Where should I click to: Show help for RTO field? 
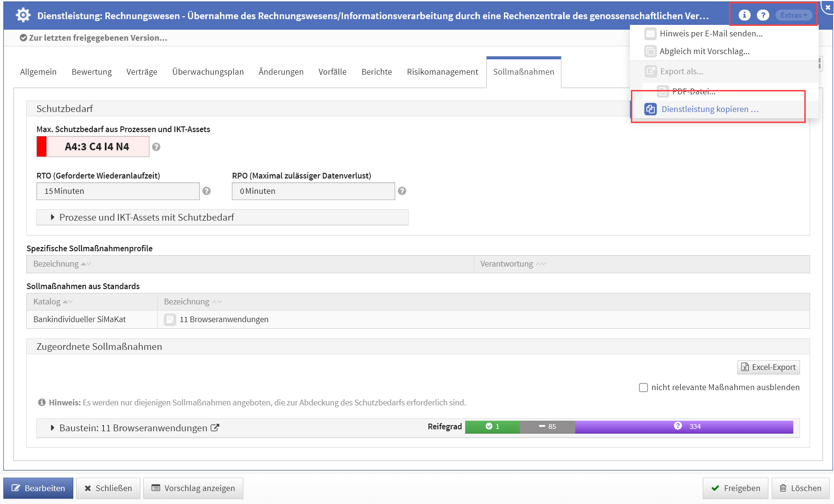(x=206, y=191)
